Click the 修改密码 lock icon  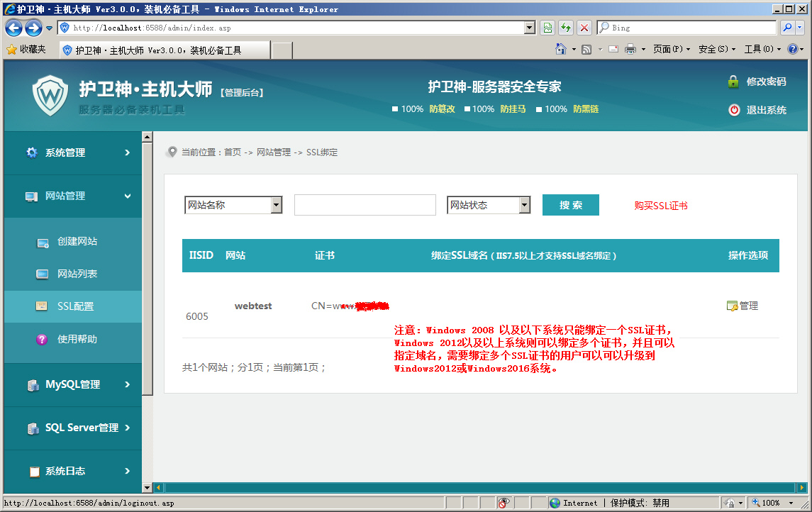733,82
